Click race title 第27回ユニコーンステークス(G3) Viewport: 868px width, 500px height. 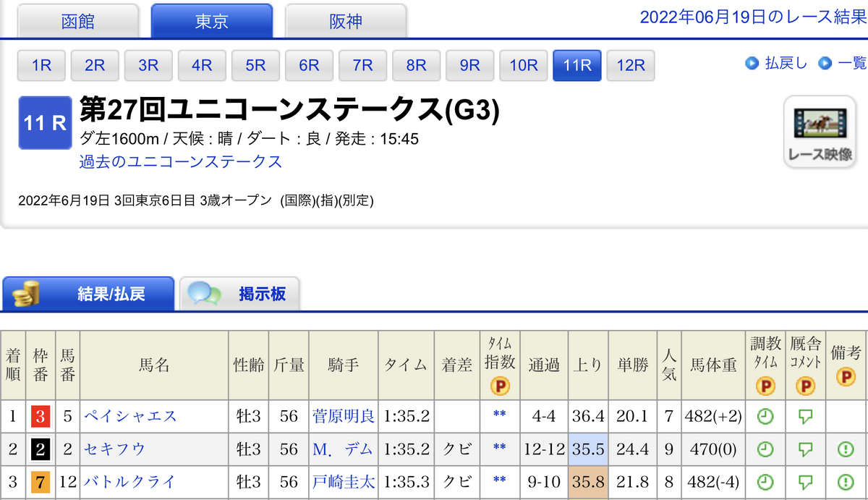point(289,110)
